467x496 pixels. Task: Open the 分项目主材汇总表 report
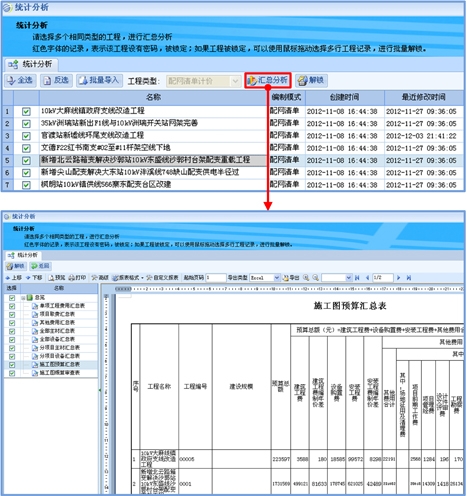pos(56,348)
